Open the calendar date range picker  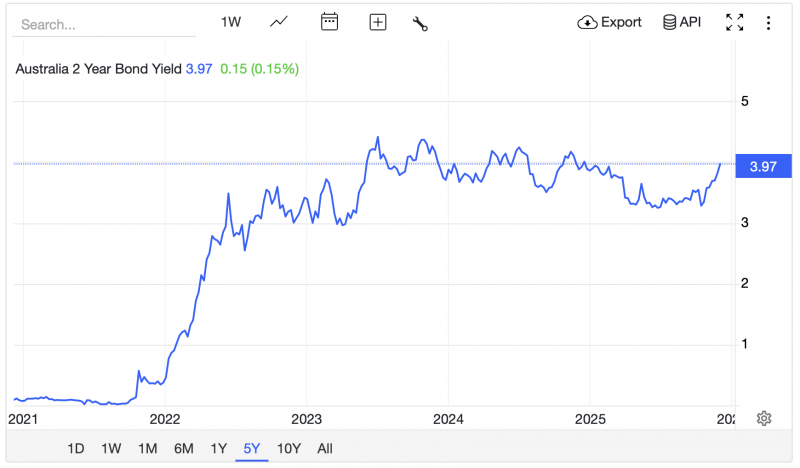pyautogui.click(x=329, y=22)
